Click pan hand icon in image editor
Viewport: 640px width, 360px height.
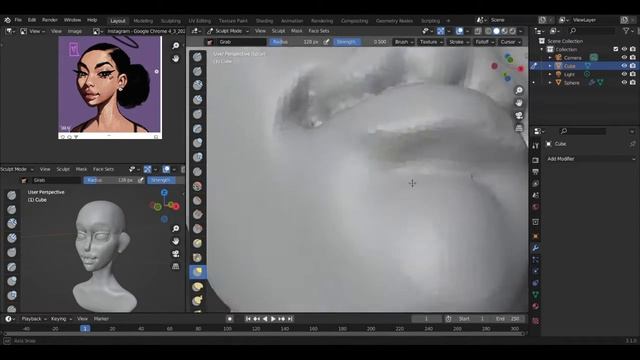pyautogui.click(x=176, y=59)
